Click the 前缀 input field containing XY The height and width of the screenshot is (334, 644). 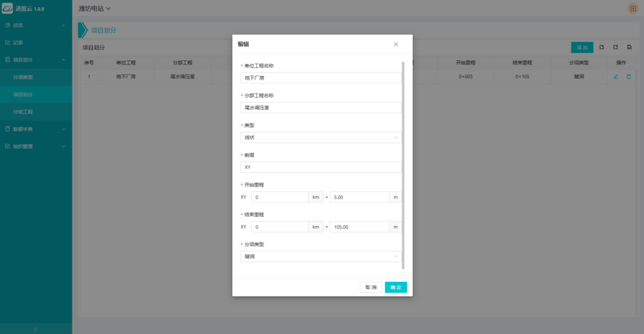321,167
